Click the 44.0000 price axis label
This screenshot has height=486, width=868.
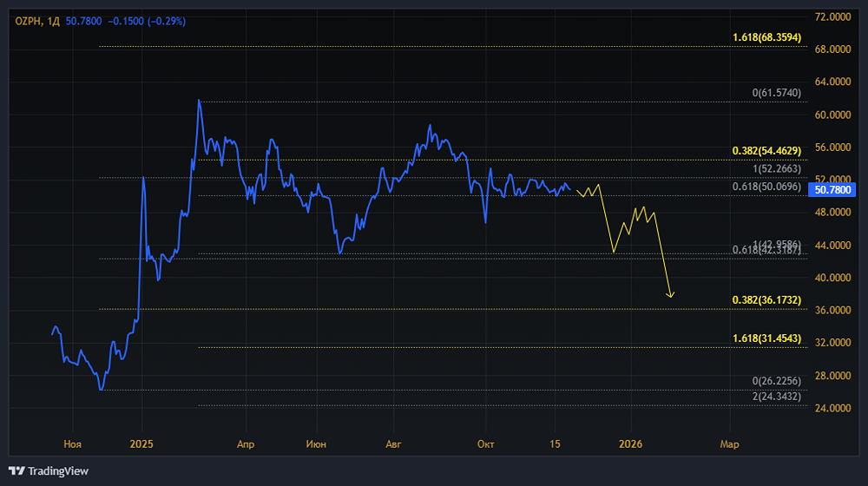(832, 246)
